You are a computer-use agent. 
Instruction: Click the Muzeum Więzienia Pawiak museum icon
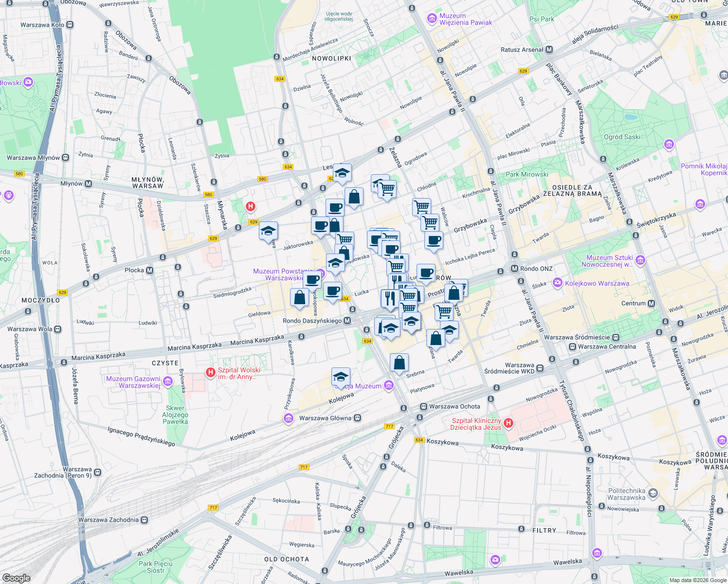pyautogui.click(x=432, y=18)
